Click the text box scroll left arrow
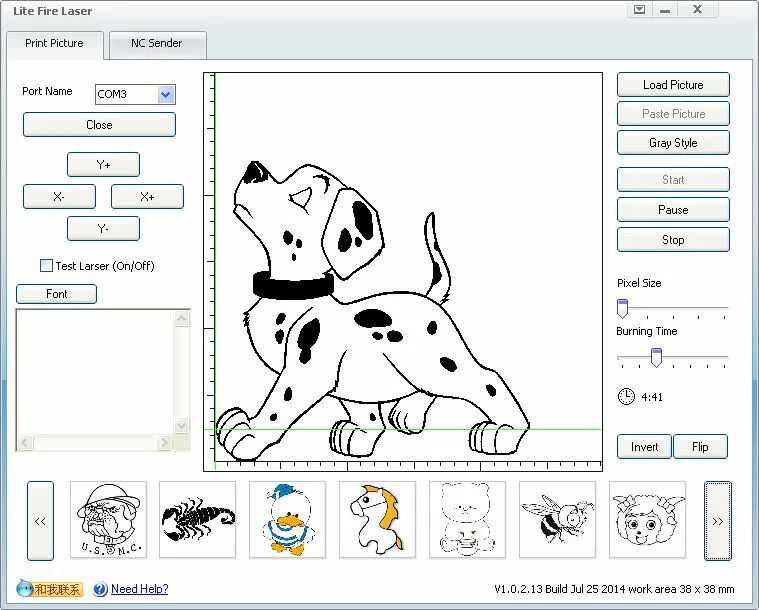Screen dimensions: 759x610 (25, 442)
